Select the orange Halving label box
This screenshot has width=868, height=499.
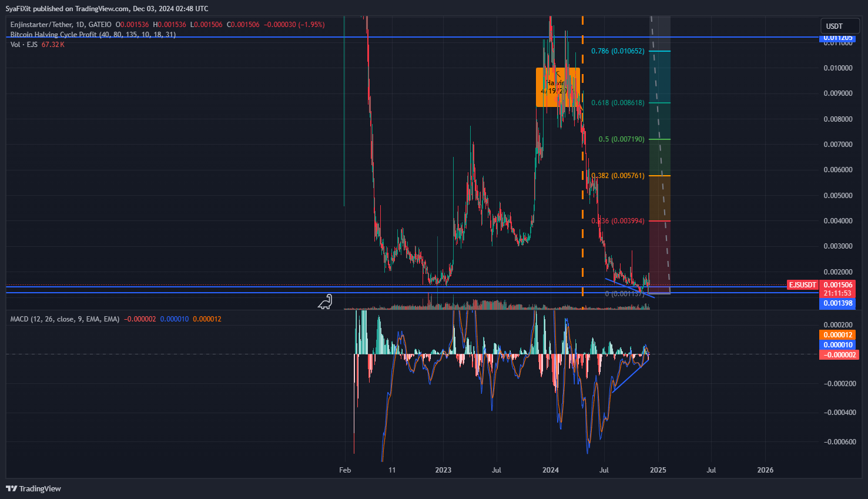pyautogui.click(x=558, y=87)
